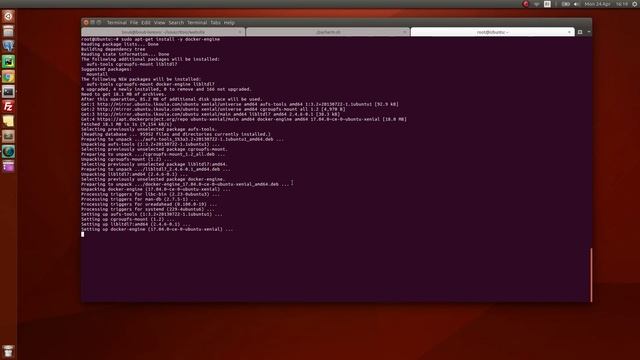Close the second terminal tab
The width and height of the screenshot is (640, 360).
point(404,32)
